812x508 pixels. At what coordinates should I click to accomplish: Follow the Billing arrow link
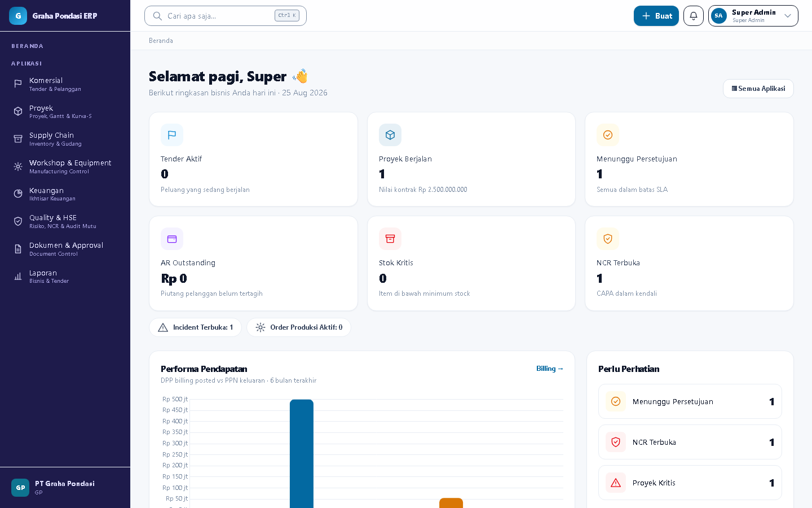550,369
